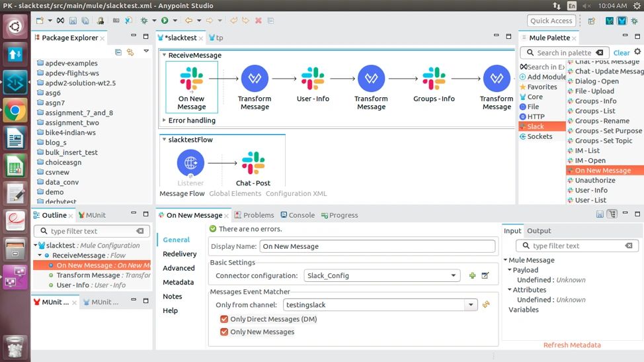Switch to Global Elements tab

coord(235,193)
